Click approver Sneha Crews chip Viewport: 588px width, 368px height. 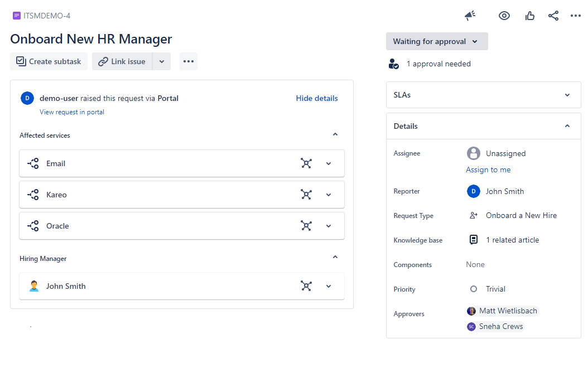click(x=495, y=326)
